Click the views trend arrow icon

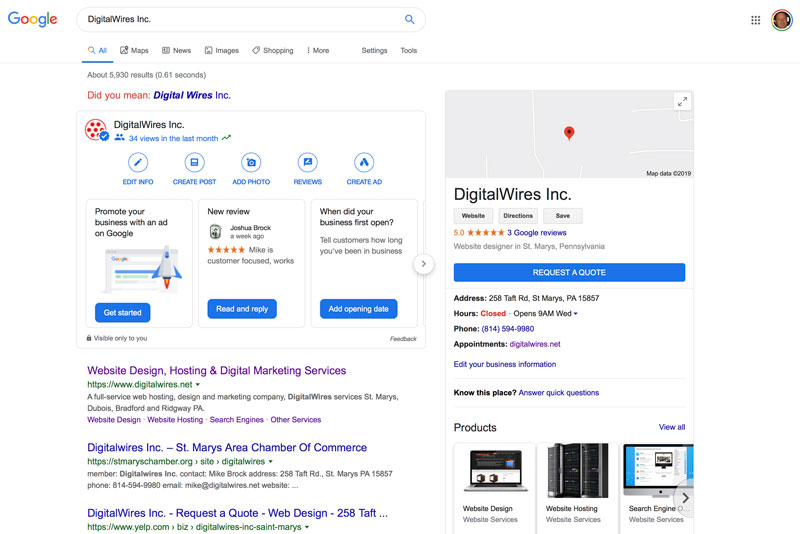226,138
